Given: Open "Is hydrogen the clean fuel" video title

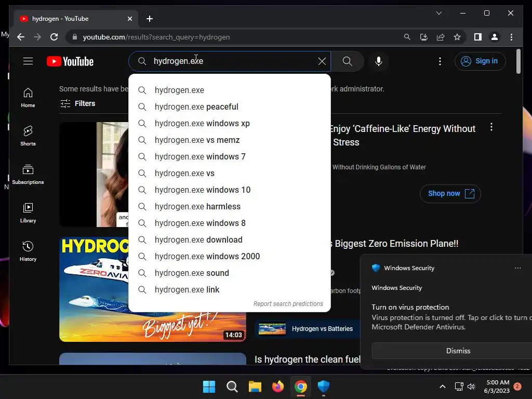Looking at the screenshot, I should pos(308,360).
